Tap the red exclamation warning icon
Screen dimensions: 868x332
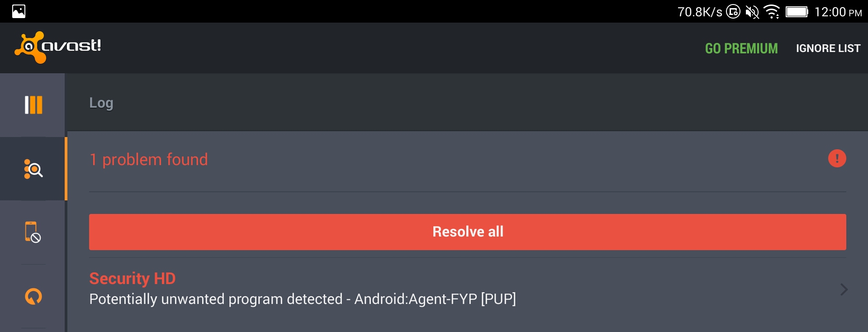(x=837, y=158)
